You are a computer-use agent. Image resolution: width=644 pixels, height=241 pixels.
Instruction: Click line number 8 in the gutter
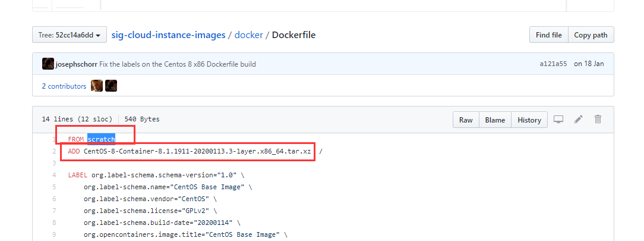tap(54, 223)
